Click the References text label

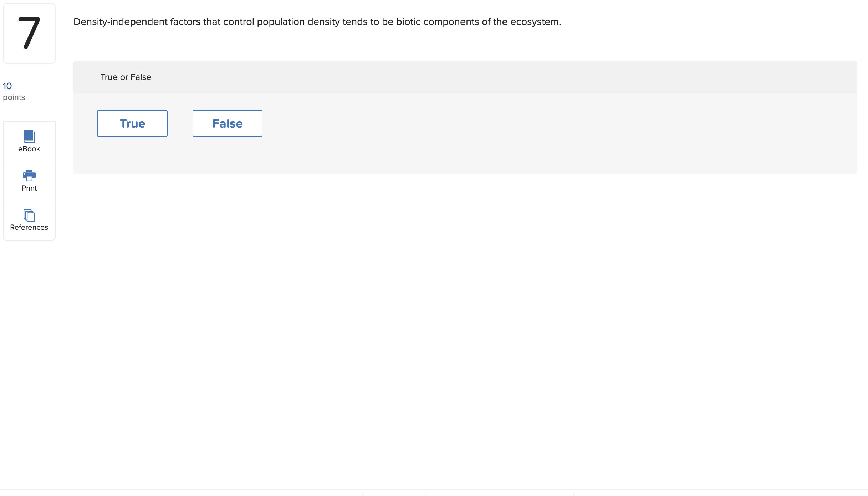click(x=29, y=227)
